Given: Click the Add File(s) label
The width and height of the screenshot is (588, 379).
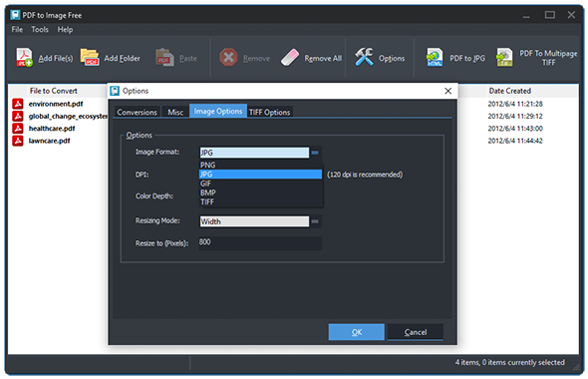Looking at the screenshot, I should click(x=56, y=58).
